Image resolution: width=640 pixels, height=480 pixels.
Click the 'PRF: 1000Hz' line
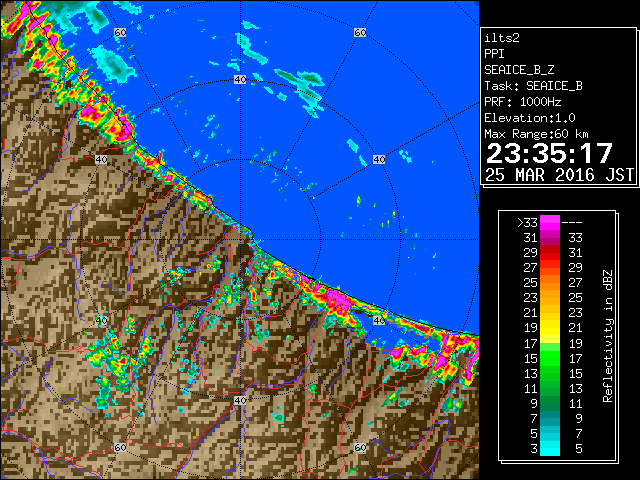(x=522, y=102)
